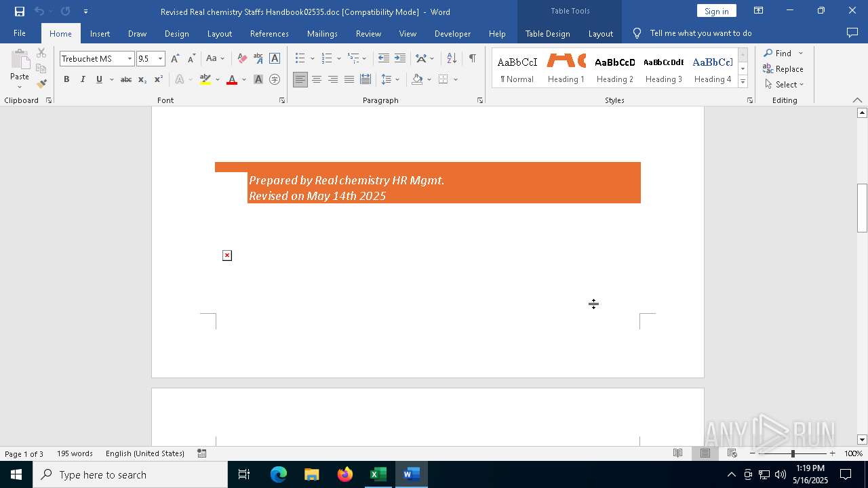This screenshot has height=488, width=868.
Task: Clear all formatting with the eraser icon
Action: tap(242, 58)
